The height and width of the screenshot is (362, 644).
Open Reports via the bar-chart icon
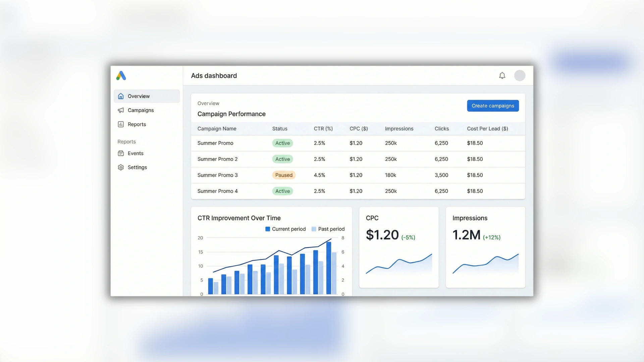point(121,124)
